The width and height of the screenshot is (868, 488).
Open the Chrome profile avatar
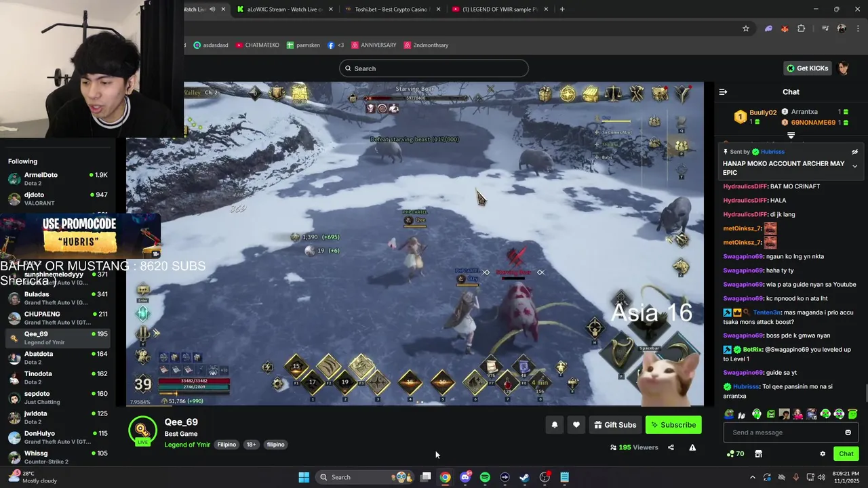click(x=842, y=28)
